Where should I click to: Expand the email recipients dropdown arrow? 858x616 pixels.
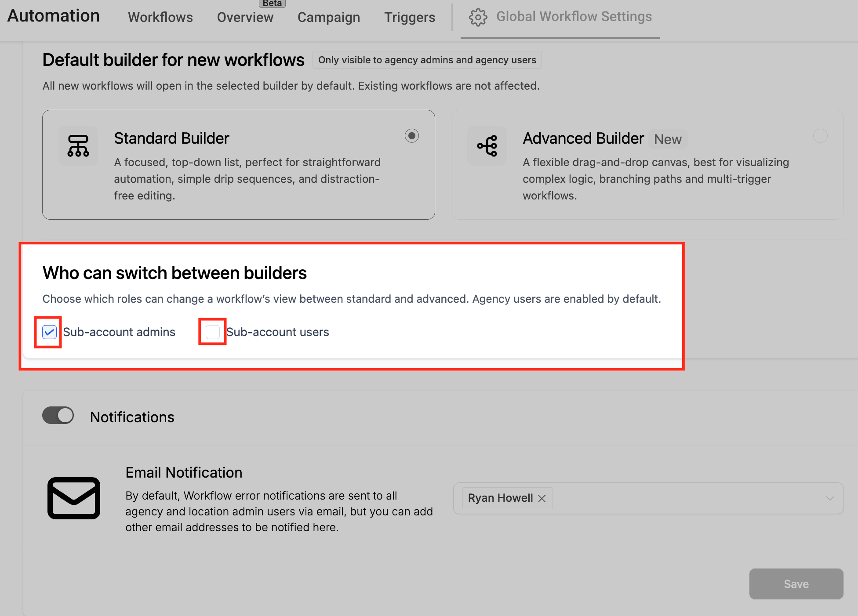829,498
